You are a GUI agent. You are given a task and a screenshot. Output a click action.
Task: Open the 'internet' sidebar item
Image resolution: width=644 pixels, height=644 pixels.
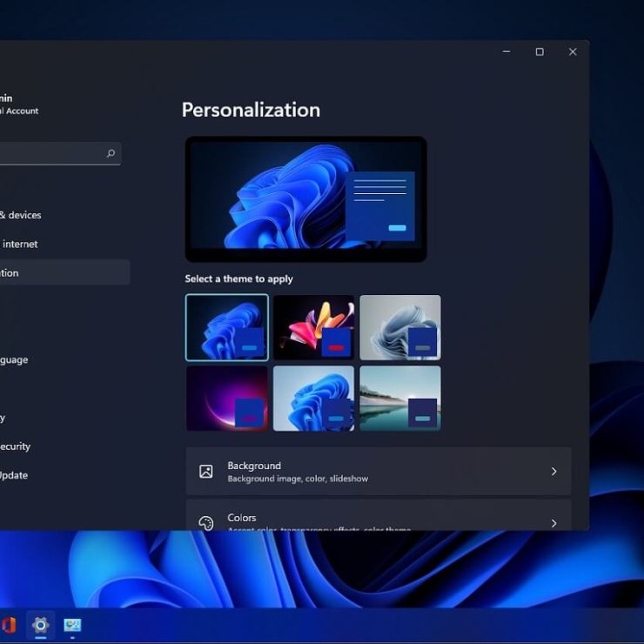coord(20,244)
